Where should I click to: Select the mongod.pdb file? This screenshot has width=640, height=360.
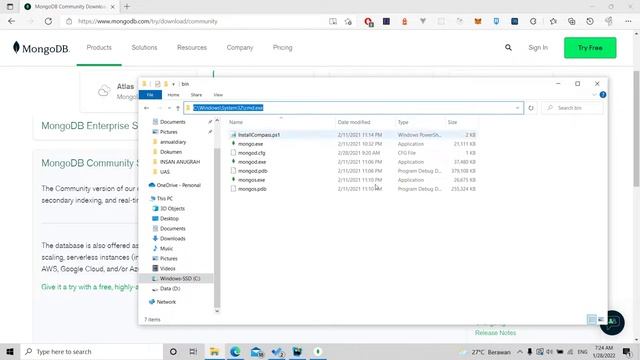click(x=253, y=171)
